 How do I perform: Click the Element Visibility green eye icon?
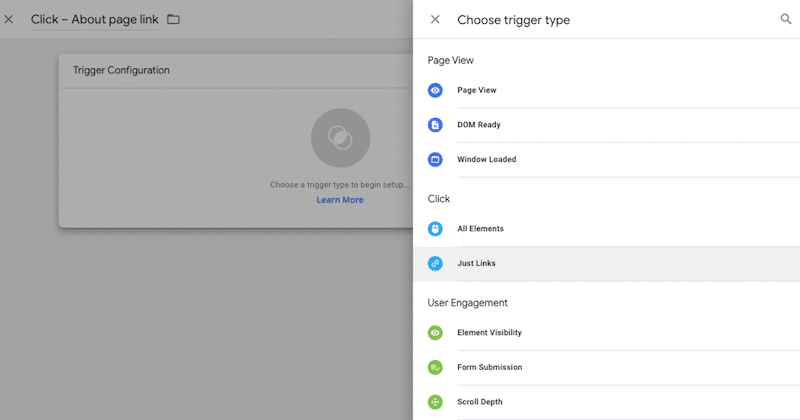click(x=435, y=333)
